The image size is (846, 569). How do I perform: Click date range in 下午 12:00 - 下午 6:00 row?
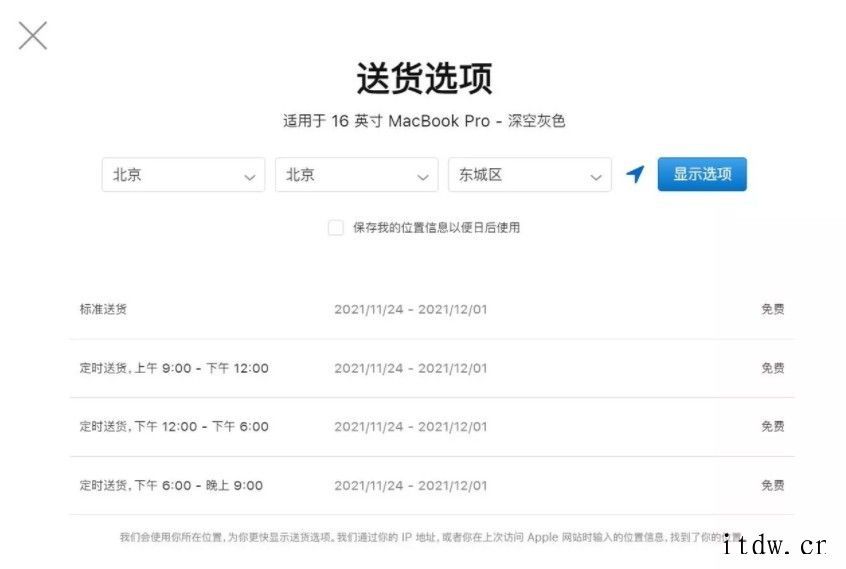tap(411, 427)
